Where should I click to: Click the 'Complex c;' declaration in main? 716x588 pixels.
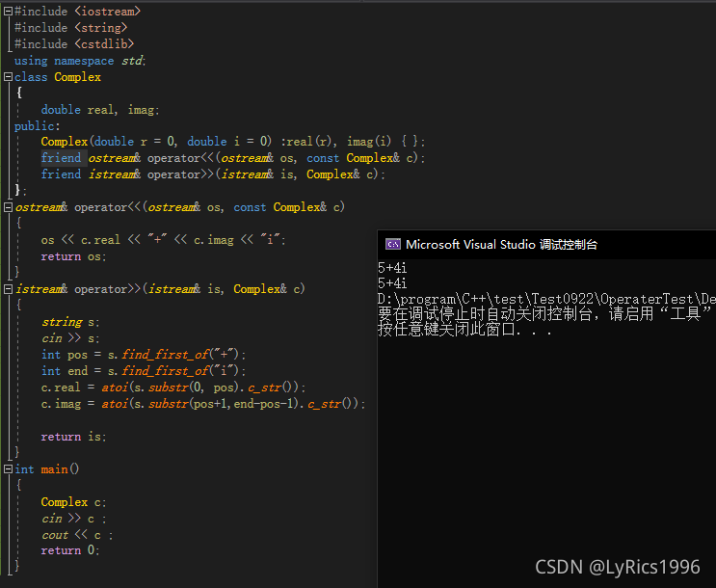[73, 502]
